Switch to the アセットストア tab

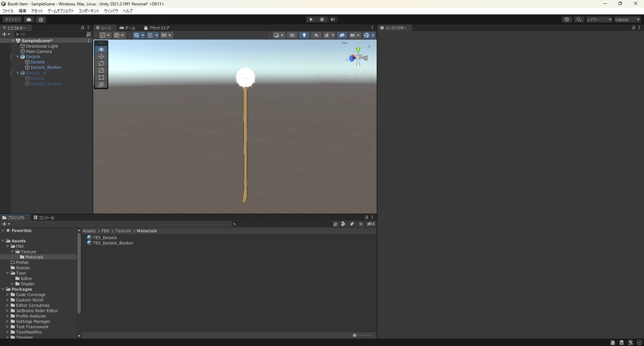[x=157, y=28]
